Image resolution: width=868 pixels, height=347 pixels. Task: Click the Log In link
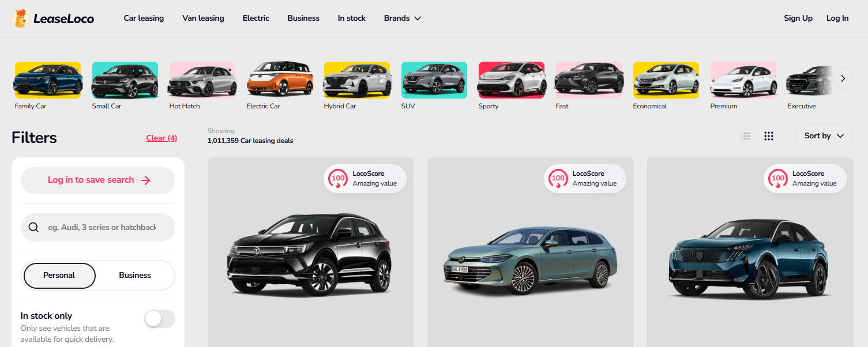coord(837,18)
